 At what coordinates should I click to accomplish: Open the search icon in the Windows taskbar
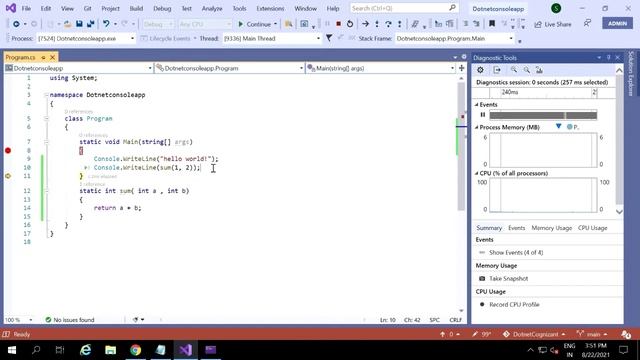pyautogui.click(x=36, y=350)
